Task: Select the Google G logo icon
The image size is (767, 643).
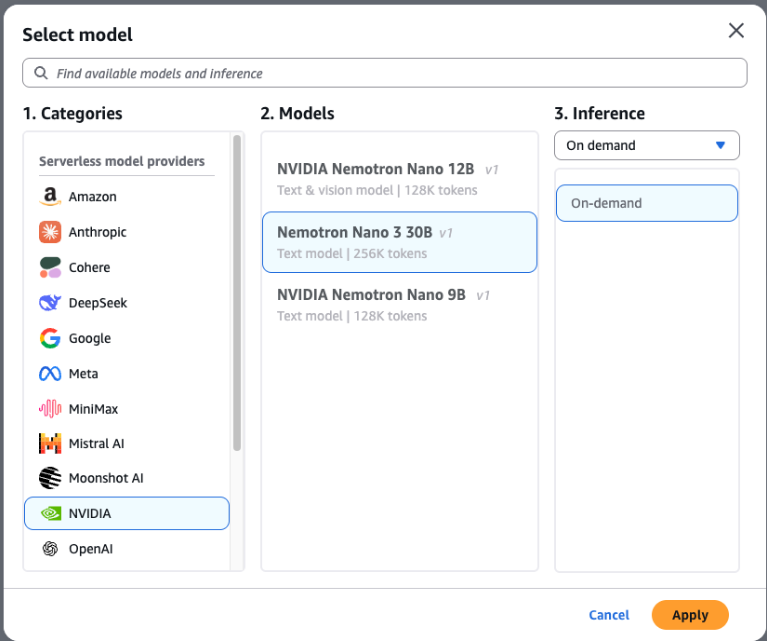Action: [x=50, y=338]
